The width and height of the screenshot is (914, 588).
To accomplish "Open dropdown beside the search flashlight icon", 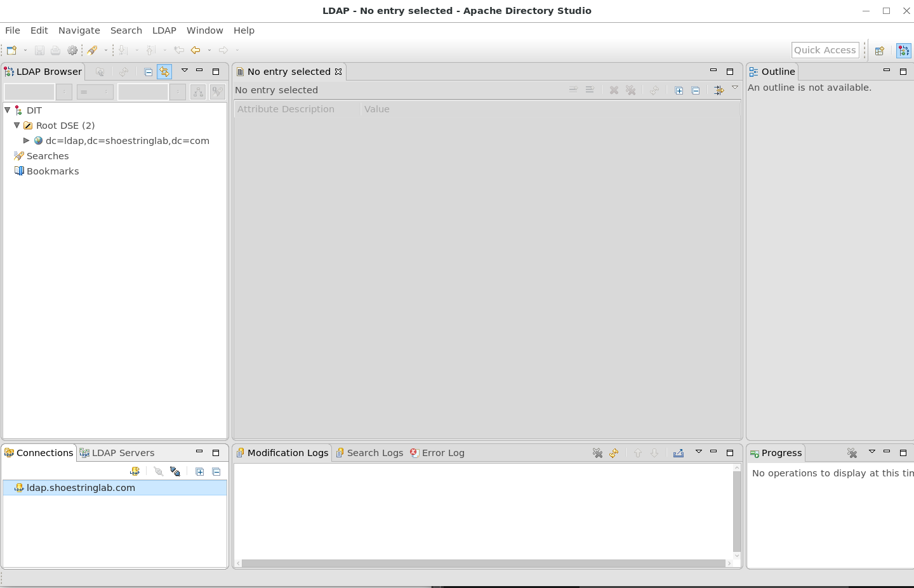I will tap(106, 50).
